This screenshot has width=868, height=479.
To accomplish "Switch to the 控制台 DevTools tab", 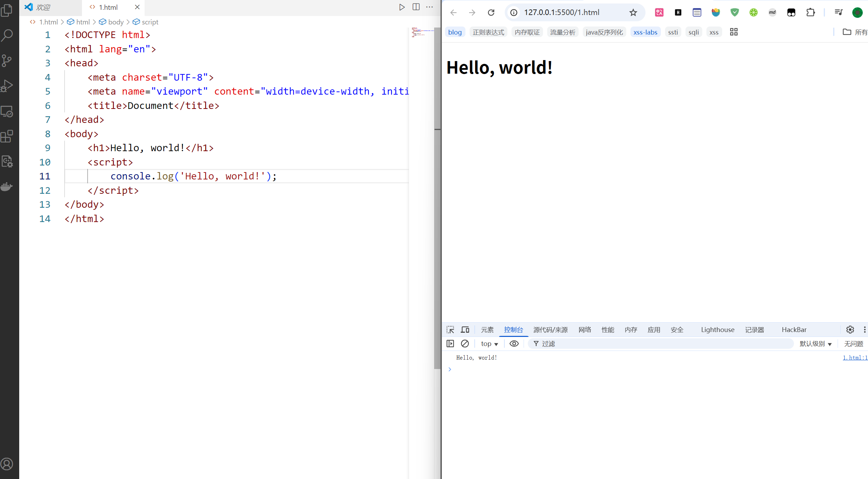I will click(513, 330).
